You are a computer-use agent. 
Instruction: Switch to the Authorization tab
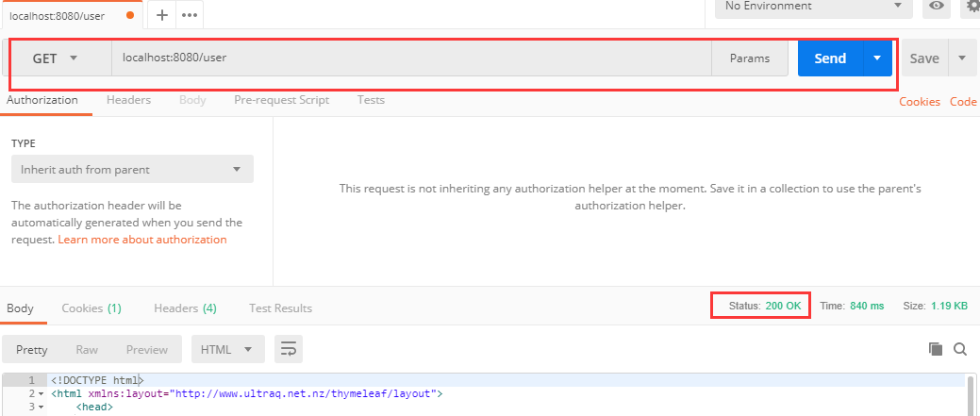[x=42, y=100]
